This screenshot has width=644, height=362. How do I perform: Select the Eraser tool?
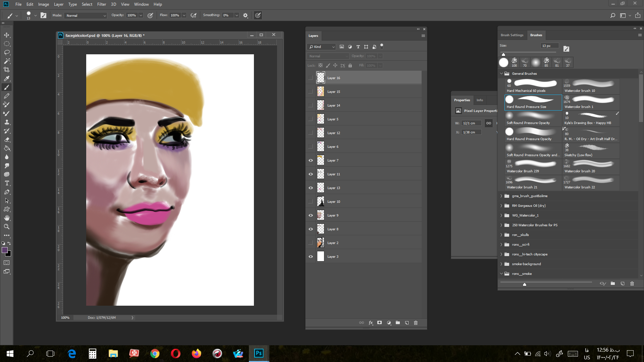pyautogui.click(x=7, y=139)
